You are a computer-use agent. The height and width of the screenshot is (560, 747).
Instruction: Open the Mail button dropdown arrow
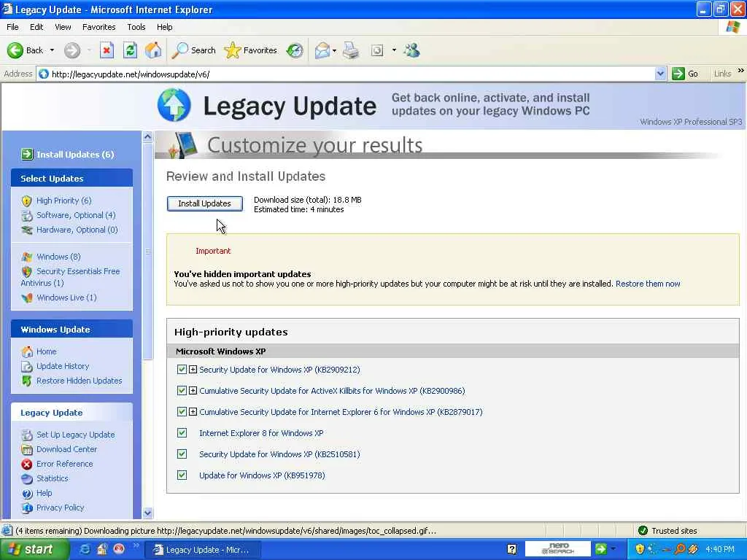(x=334, y=50)
